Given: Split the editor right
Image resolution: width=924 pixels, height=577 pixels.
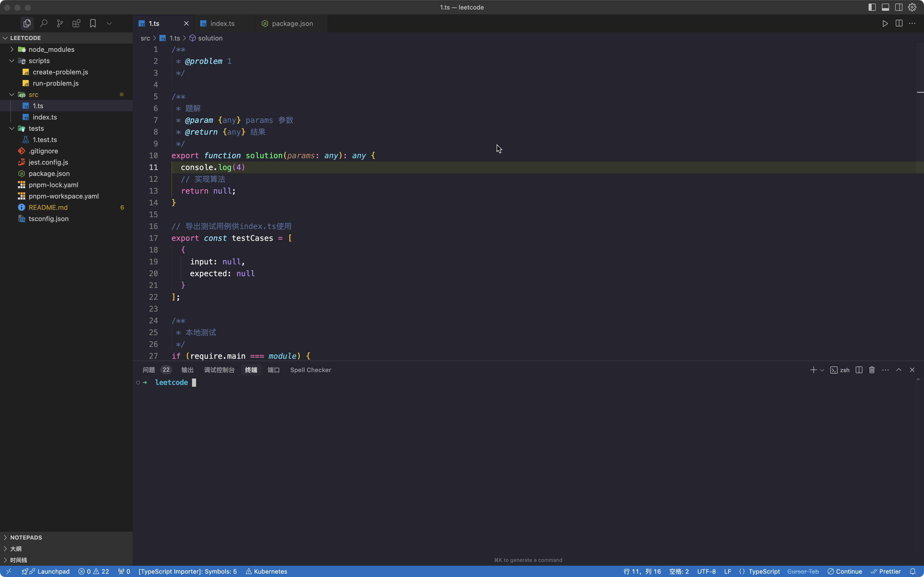Looking at the screenshot, I should tap(899, 24).
